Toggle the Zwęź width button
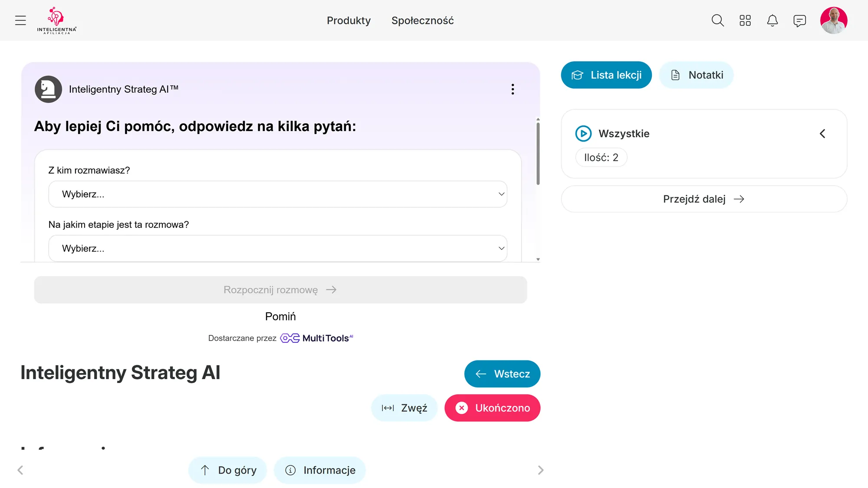The width and height of the screenshot is (868, 488). [x=404, y=408]
